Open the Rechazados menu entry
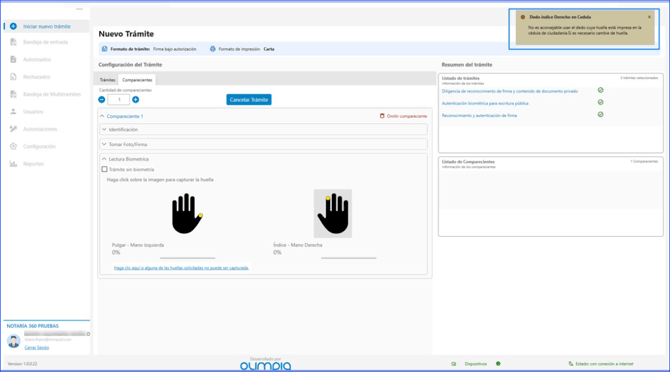 click(x=37, y=77)
